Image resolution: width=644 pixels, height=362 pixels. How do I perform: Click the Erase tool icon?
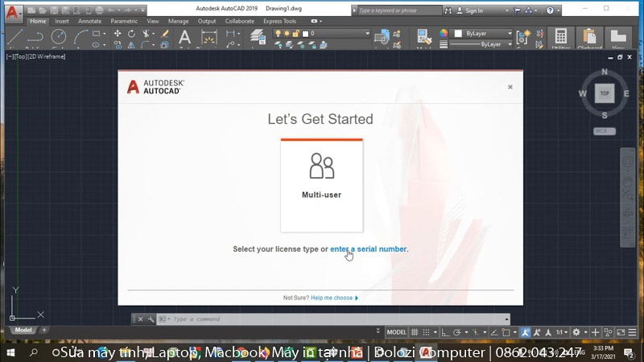165,34
